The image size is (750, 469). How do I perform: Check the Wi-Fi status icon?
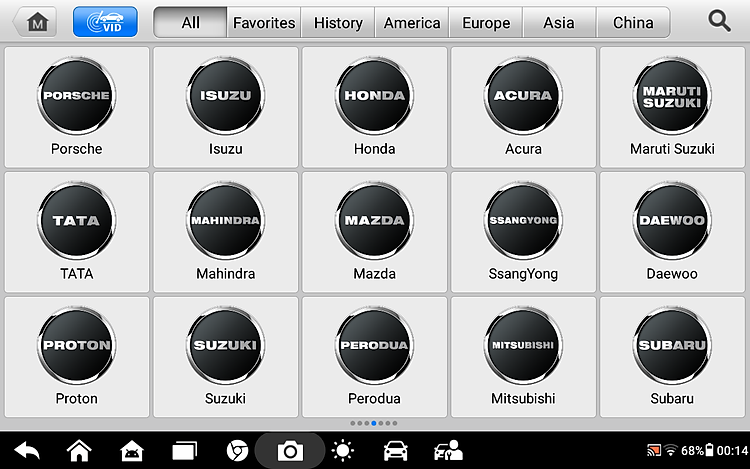tap(671, 450)
